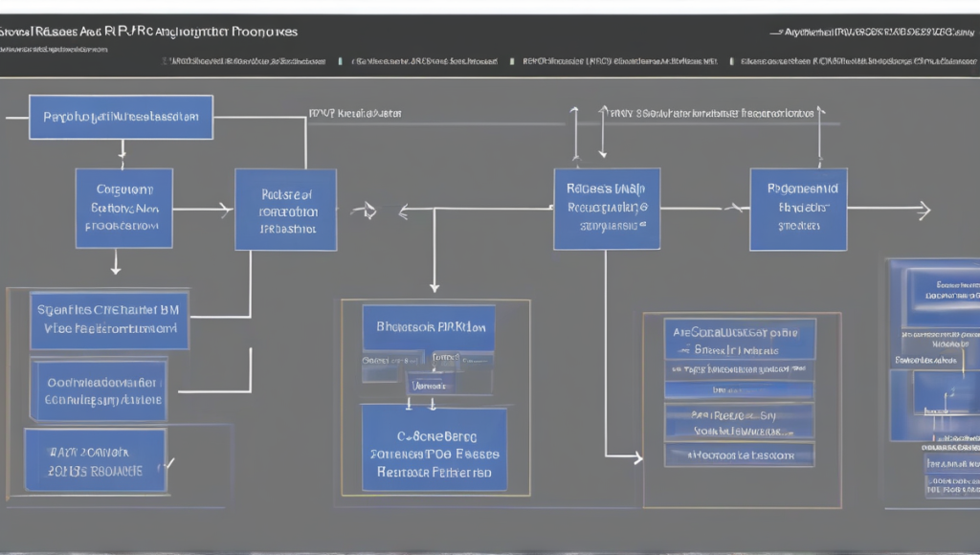The height and width of the screenshot is (555, 980).
Task: Click the small 'Vemons' connector box
Action: (430, 384)
